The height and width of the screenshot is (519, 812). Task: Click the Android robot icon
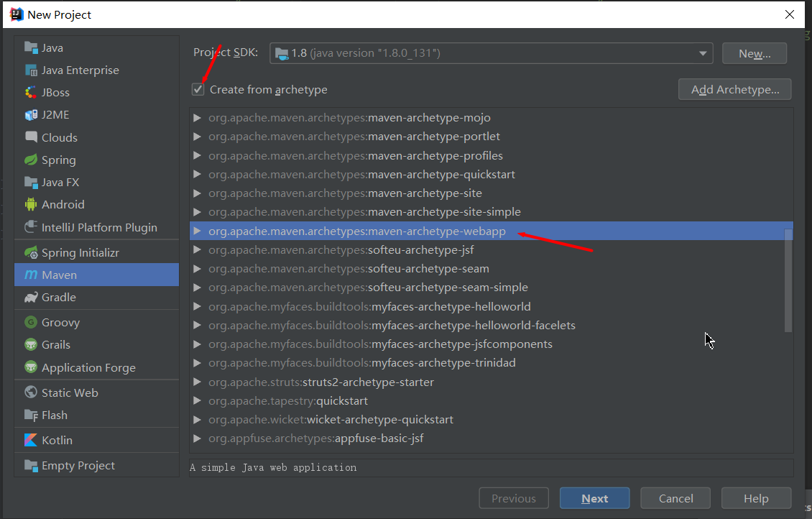(31, 205)
